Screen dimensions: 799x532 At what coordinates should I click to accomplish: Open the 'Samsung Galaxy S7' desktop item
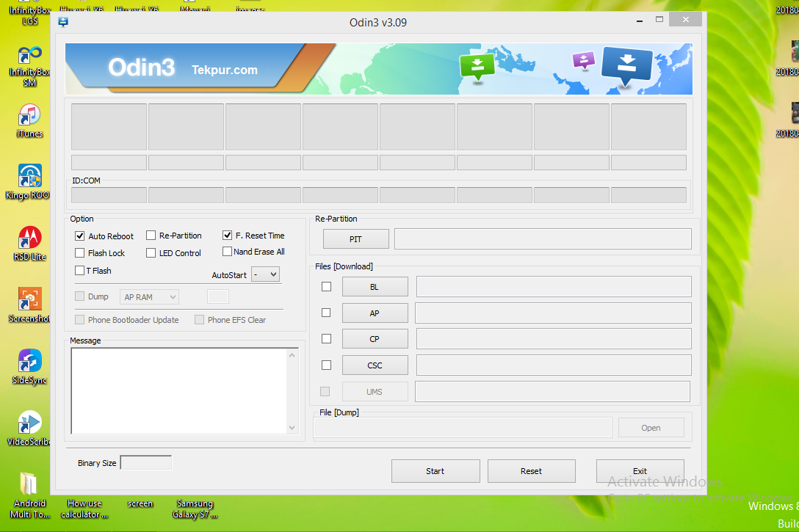(195, 509)
